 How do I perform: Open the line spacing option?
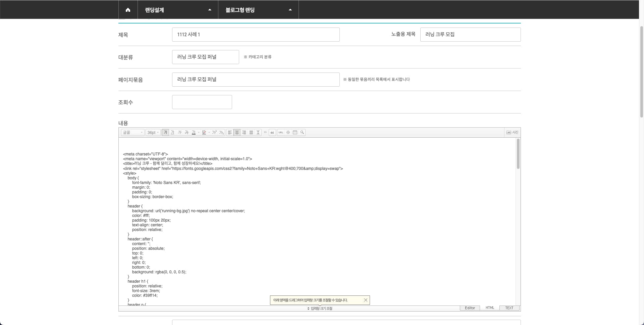click(x=258, y=133)
